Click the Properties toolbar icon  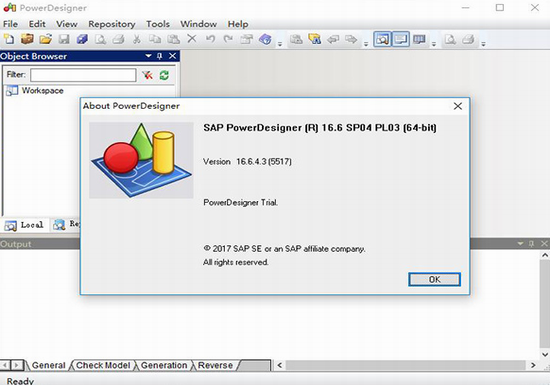click(247, 39)
